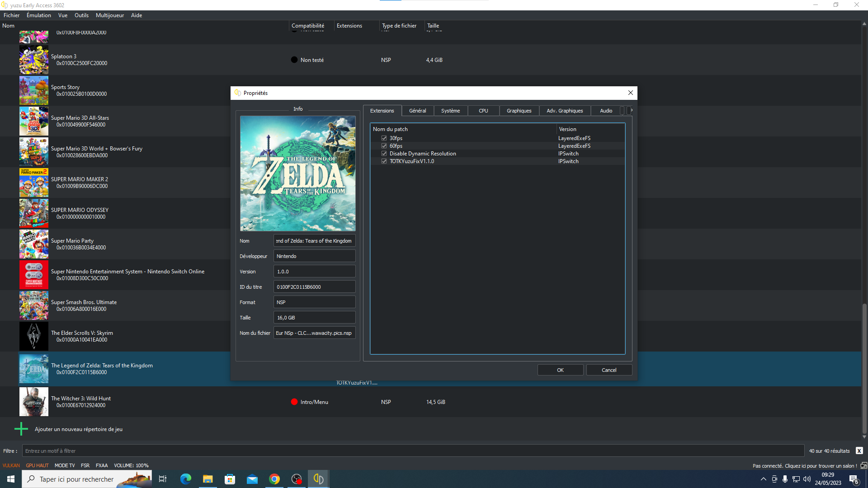Open Microsoft Store taskbar icon

click(x=230, y=479)
